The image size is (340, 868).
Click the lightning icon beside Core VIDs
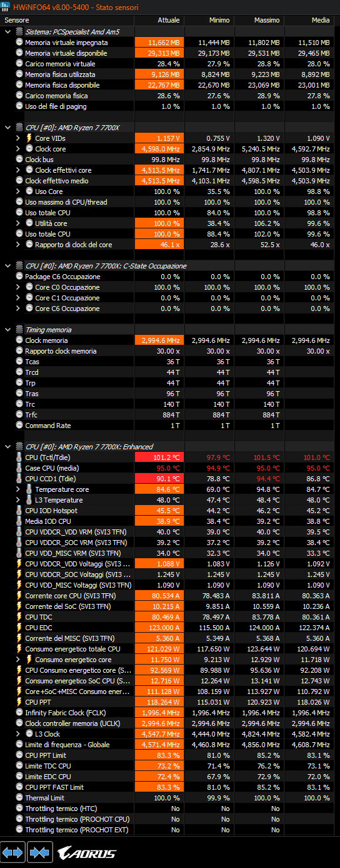pos(29,138)
